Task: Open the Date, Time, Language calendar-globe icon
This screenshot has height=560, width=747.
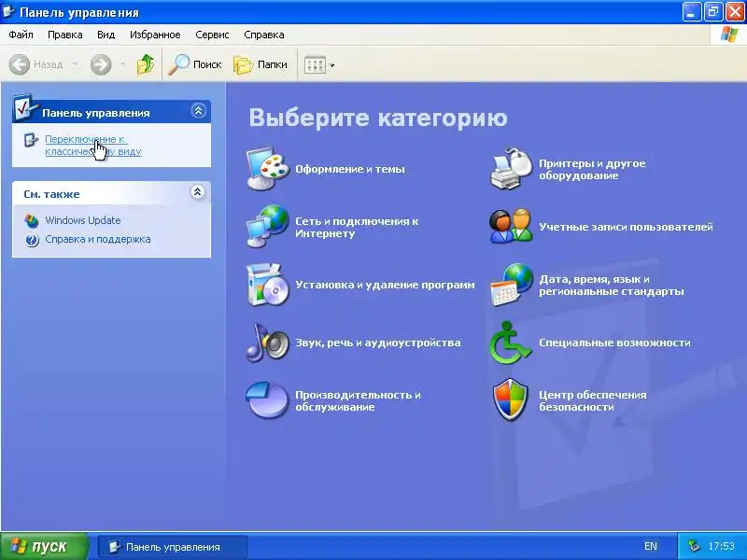Action: point(511,285)
